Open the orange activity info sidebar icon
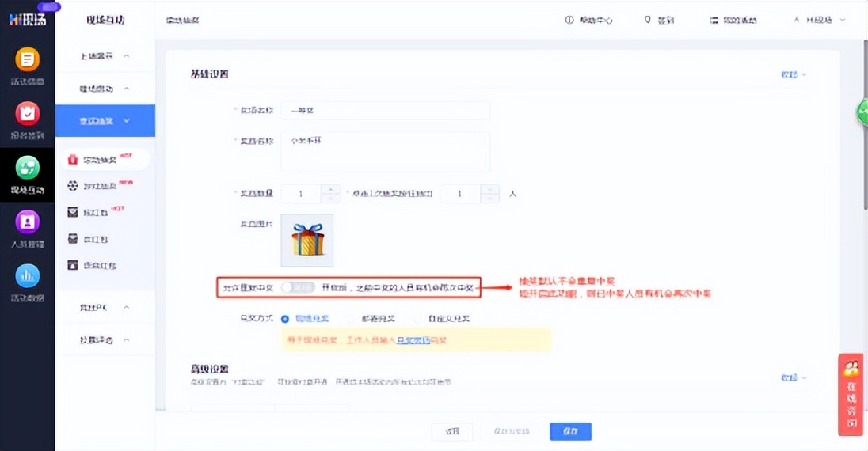Screen dimensions: 868x451 [27, 59]
